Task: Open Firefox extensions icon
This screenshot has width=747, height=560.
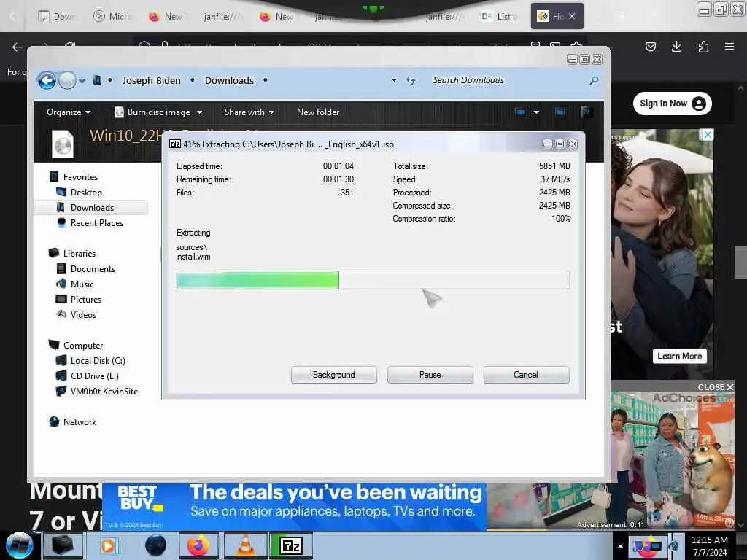Action: tap(703, 47)
